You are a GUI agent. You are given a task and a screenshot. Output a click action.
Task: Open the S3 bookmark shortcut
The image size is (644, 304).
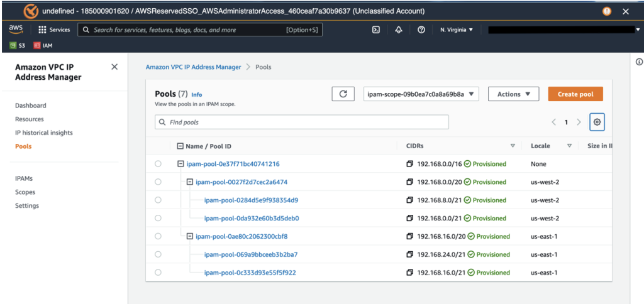tap(18, 46)
